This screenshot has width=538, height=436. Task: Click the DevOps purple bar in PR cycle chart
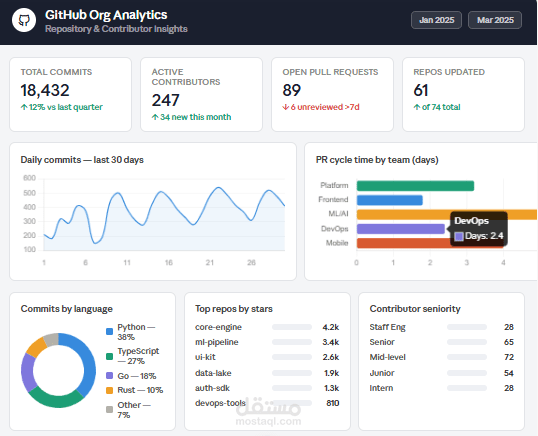pyautogui.click(x=401, y=229)
